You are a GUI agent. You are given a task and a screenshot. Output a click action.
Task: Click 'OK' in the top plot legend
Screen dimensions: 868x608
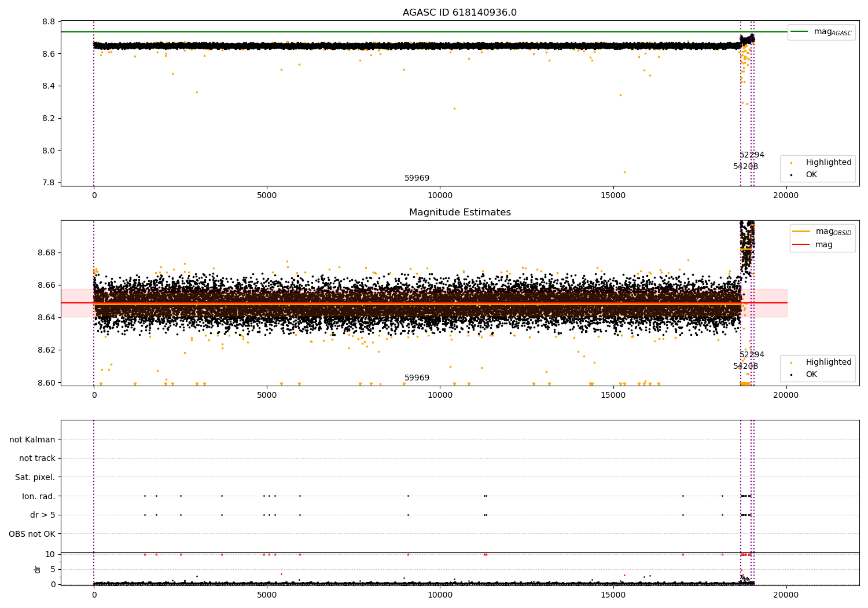tap(811, 174)
